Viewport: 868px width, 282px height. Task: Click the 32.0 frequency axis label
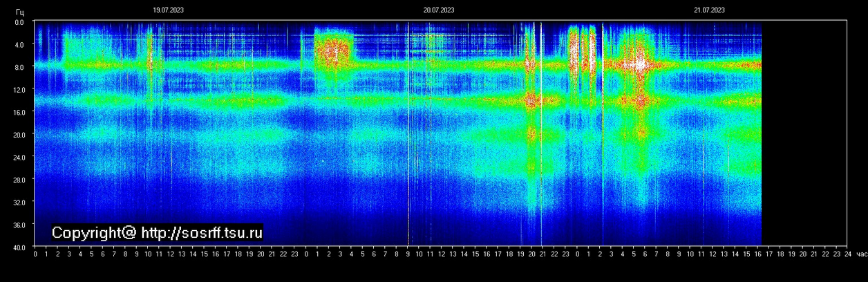pos(19,202)
